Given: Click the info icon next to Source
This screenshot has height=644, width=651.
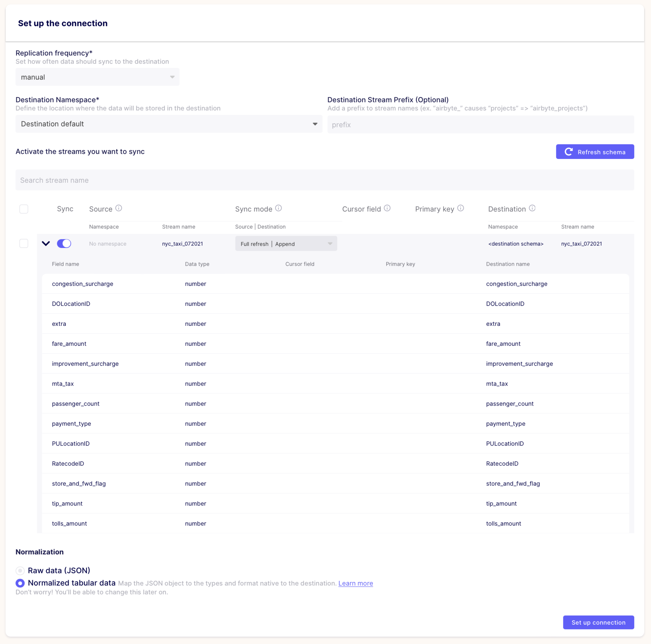Looking at the screenshot, I should coord(119,208).
